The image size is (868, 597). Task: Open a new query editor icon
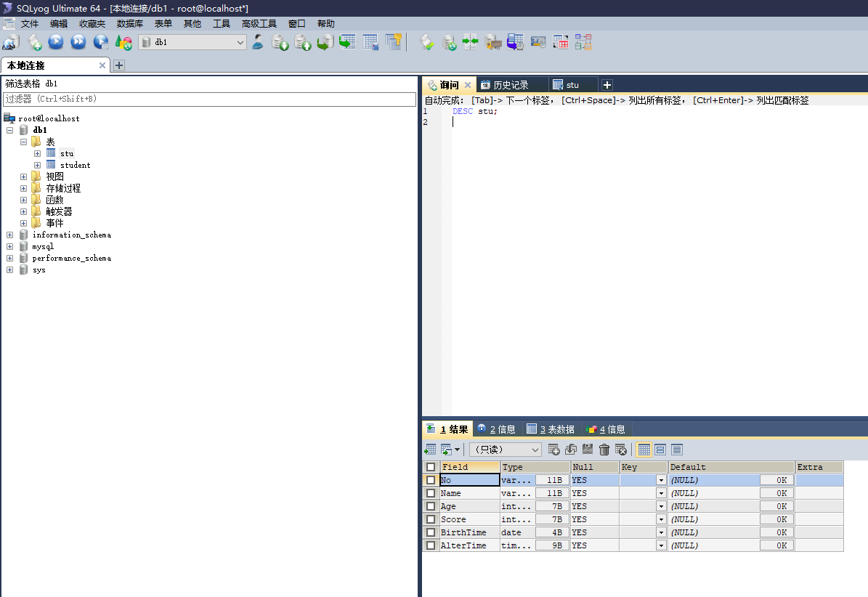click(x=34, y=42)
